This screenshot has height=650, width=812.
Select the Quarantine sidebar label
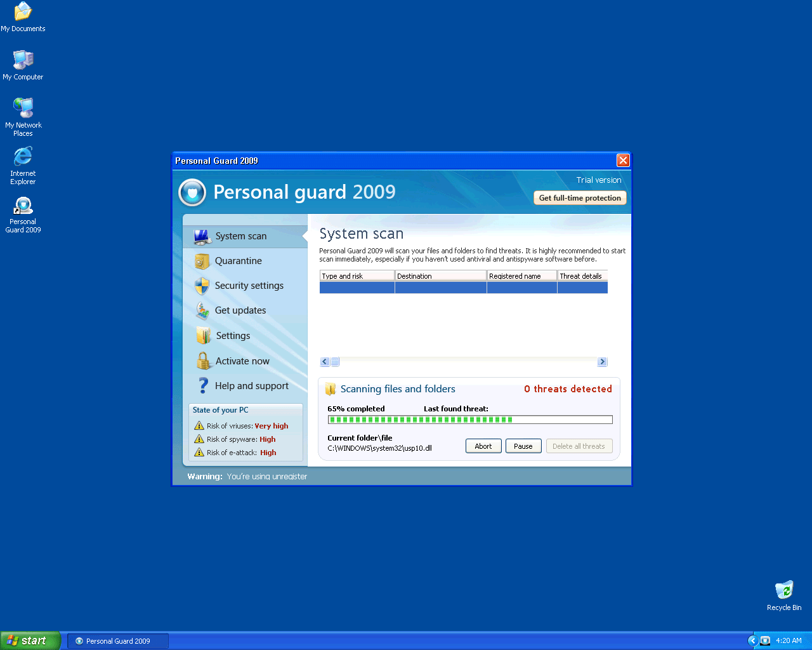[x=238, y=261]
